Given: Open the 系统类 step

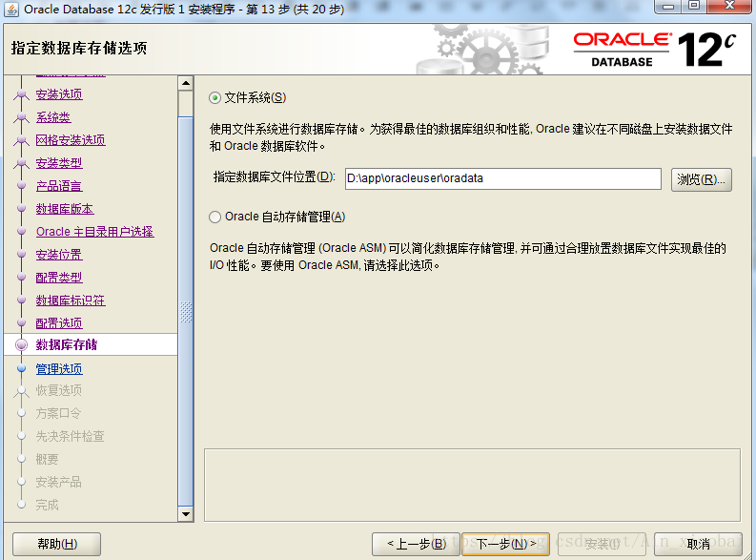Looking at the screenshot, I should click(53, 117).
